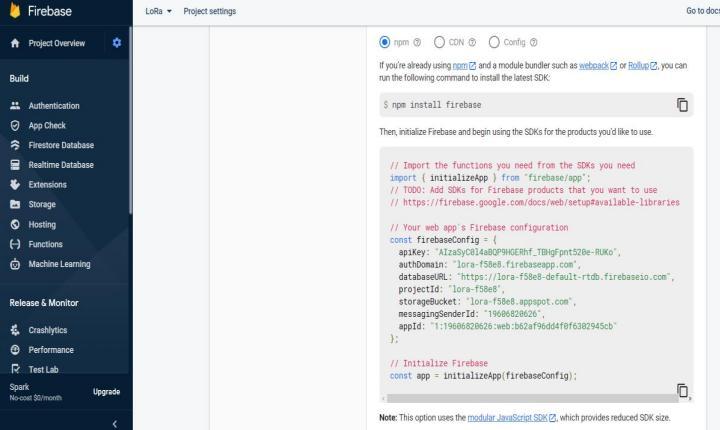Open Extensions in the sidebar
720x430 pixels.
[x=47, y=185]
